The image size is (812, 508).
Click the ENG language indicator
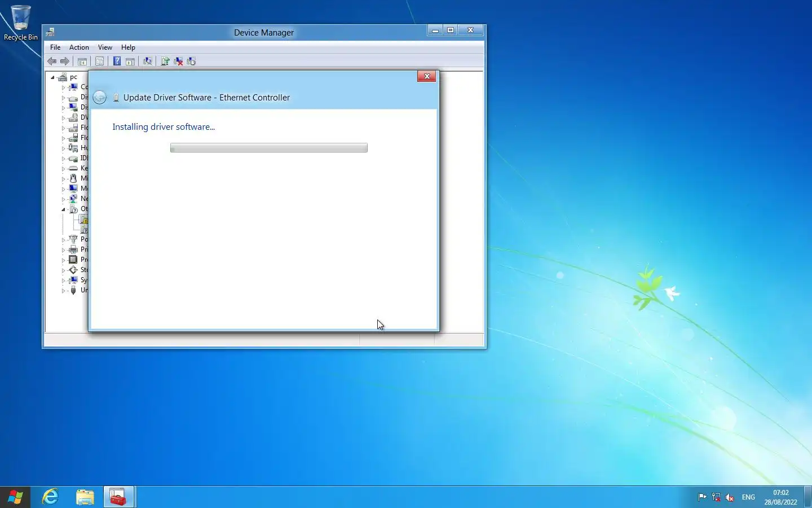748,497
